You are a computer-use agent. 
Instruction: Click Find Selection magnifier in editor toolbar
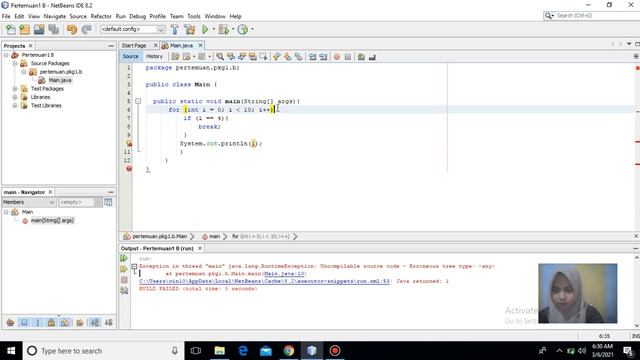[220, 57]
